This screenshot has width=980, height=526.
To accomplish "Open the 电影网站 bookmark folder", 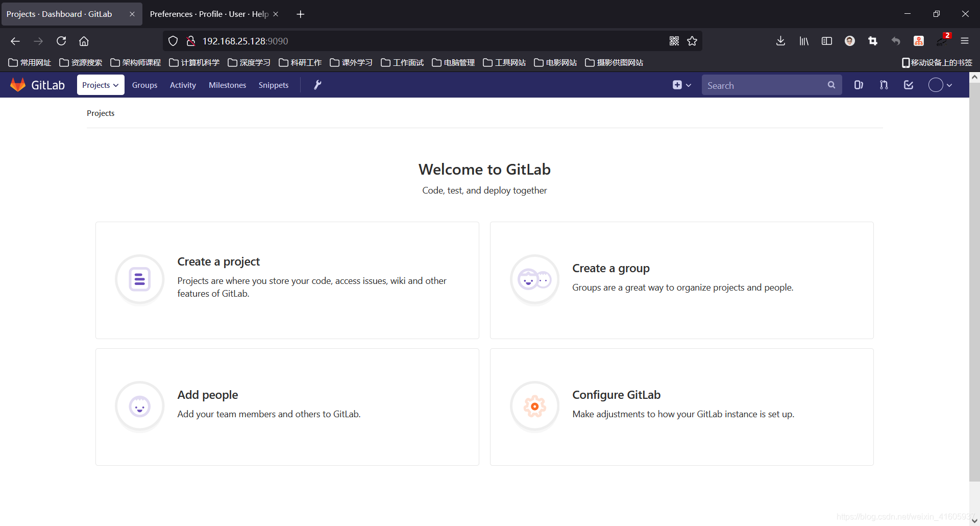I will [555, 62].
